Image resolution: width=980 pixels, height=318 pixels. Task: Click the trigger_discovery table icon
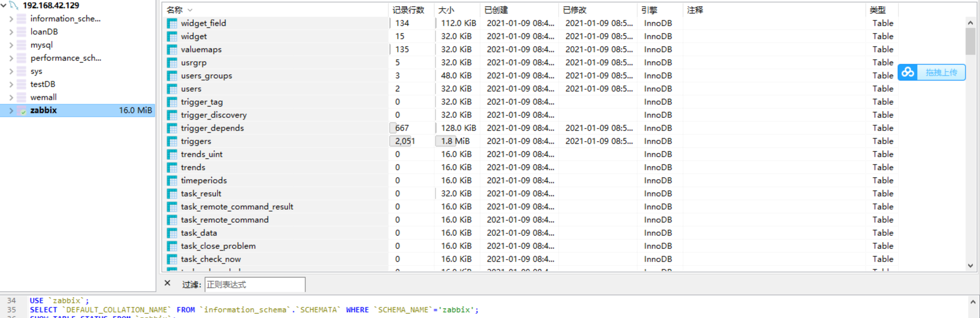(172, 115)
